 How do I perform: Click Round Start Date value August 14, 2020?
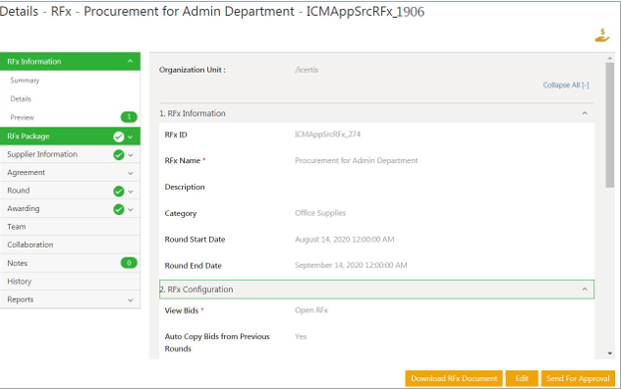345,239
